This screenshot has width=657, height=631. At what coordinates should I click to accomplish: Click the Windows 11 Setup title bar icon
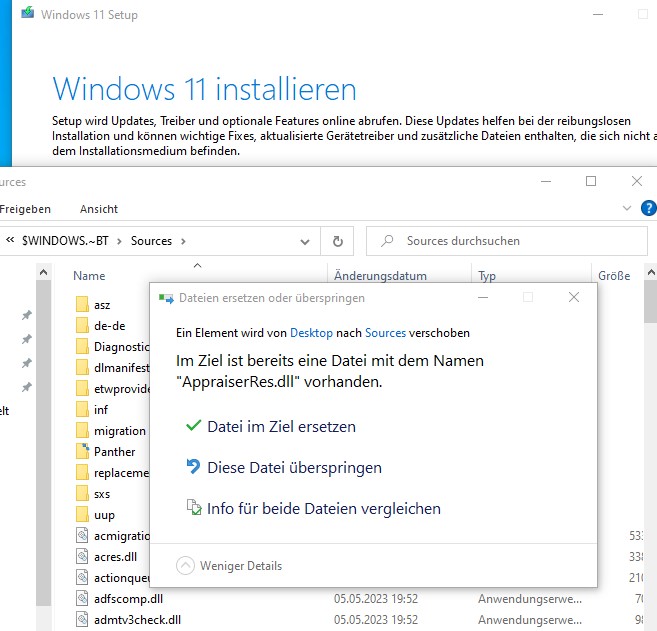pyautogui.click(x=28, y=13)
